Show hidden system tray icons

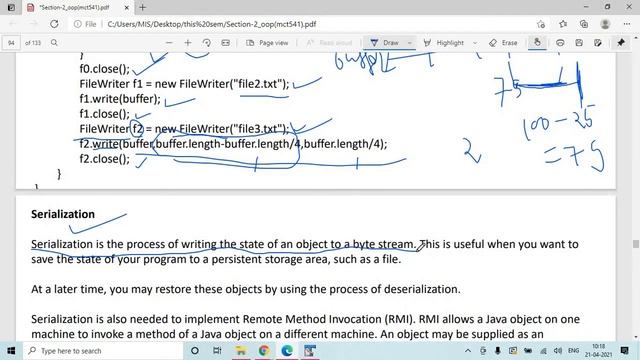468,351
